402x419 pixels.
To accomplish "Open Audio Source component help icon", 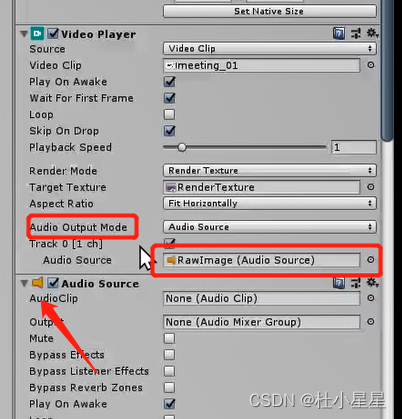I will (339, 283).
